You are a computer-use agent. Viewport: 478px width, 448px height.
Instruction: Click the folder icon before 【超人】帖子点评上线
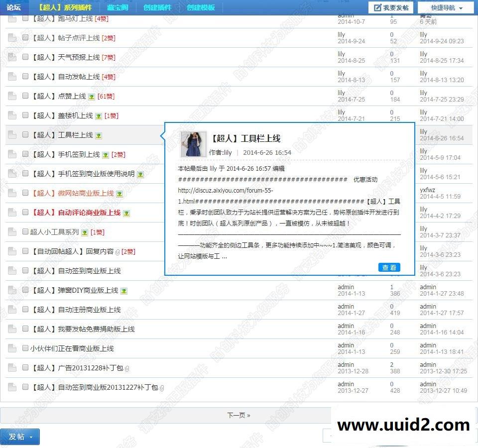point(12,37)
